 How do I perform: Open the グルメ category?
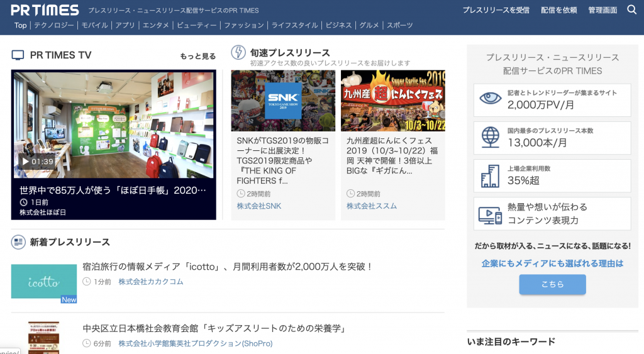369,25
